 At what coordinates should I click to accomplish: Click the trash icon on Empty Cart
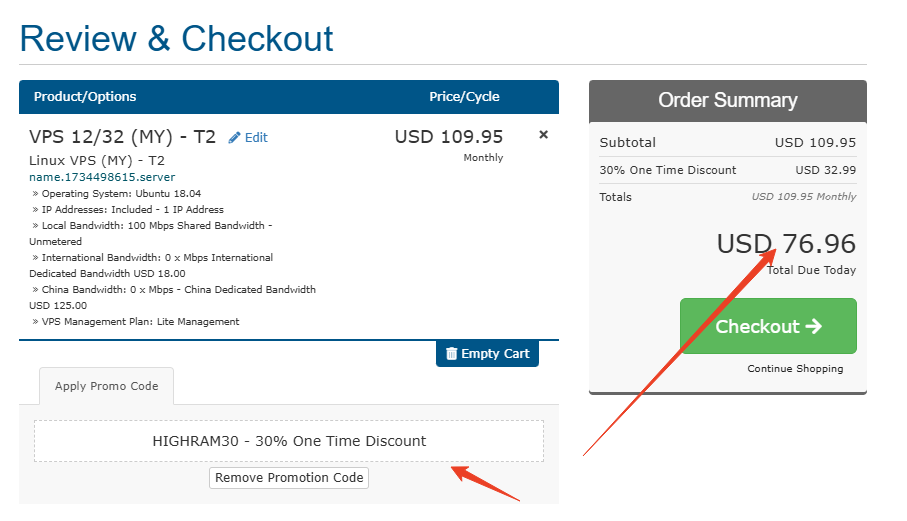coord(451,354)
